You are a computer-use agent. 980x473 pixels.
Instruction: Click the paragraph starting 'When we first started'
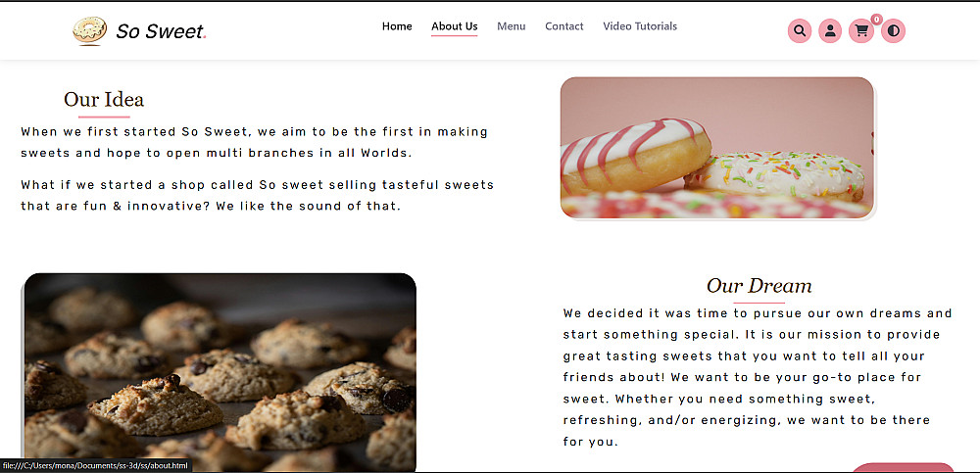coord(255,142)
